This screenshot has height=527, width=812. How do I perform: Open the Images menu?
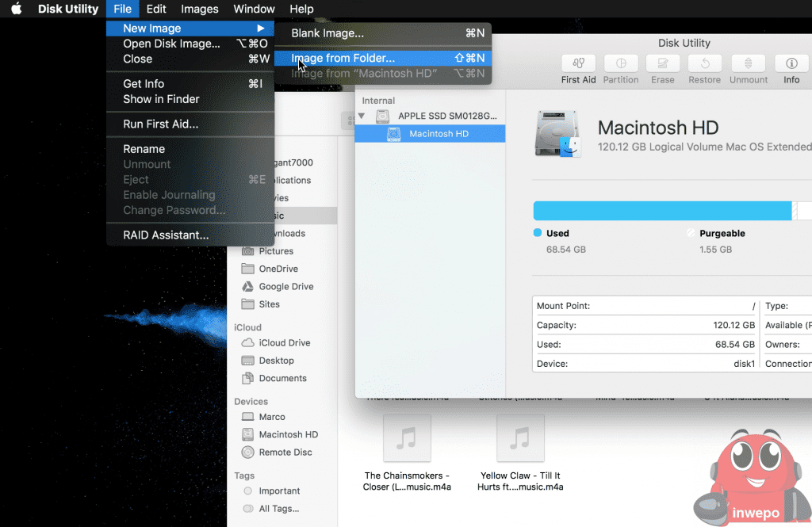tap(199, 9)
